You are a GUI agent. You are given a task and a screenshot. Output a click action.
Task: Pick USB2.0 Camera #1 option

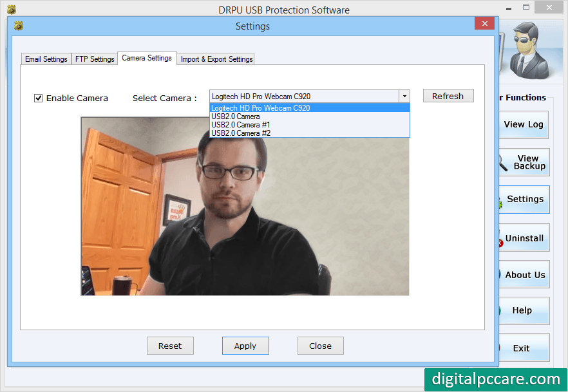[x=310, y=125]
